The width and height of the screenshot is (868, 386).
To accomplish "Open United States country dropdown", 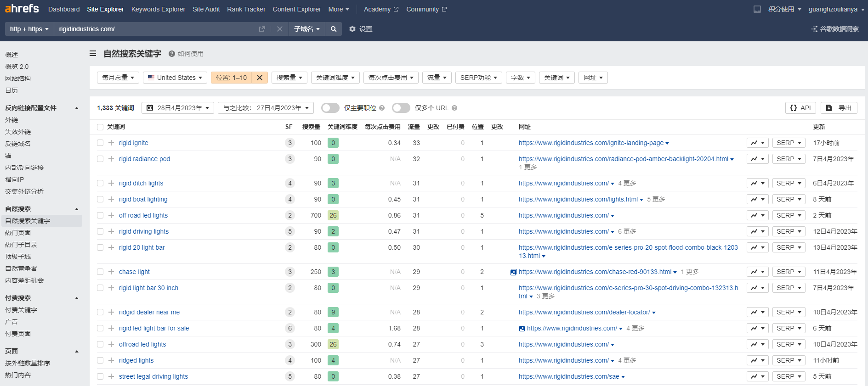I will (x=175, y=78).
